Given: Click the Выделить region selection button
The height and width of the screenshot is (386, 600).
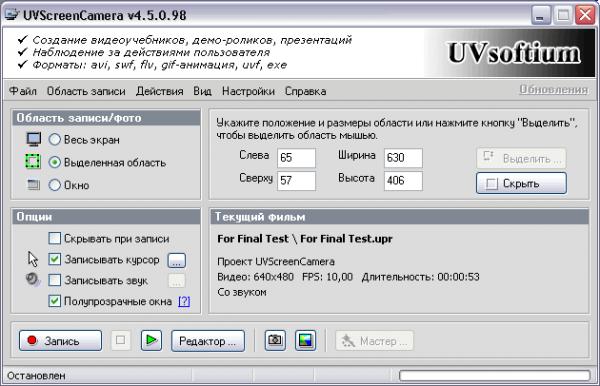Looking at the screenshot, I should (x=521, y=158).
